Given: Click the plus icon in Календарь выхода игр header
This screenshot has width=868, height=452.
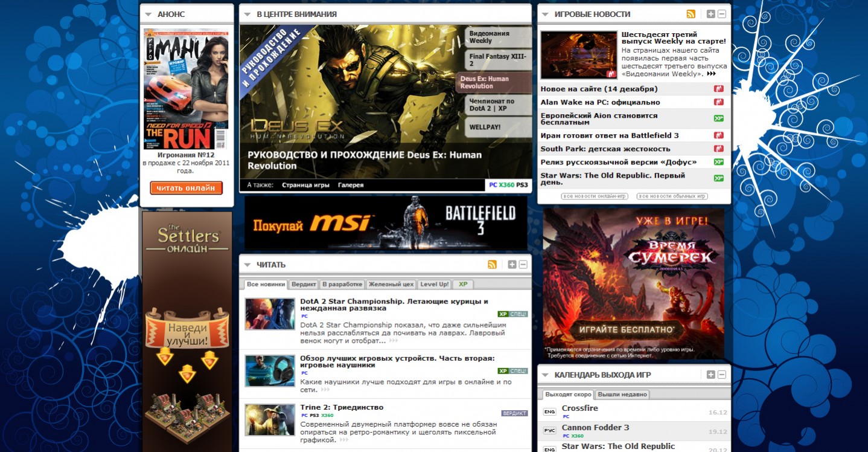Looking at the screenshot, I should [711, 375].
